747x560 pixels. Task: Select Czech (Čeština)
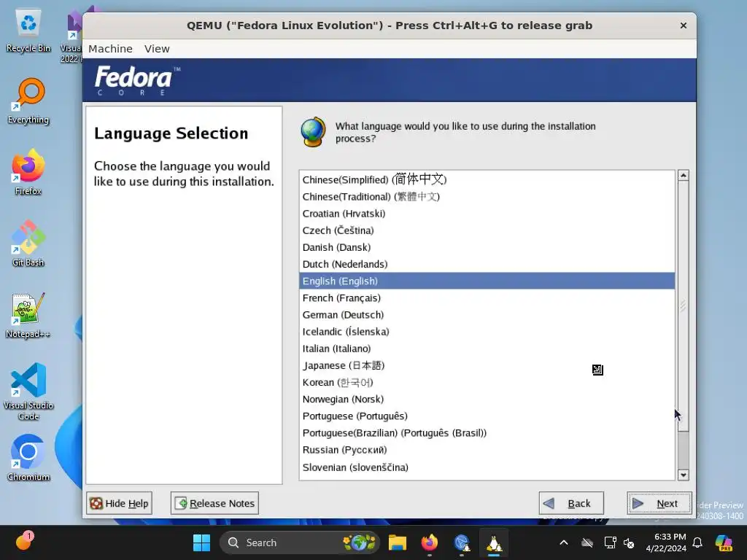point(487,230)
